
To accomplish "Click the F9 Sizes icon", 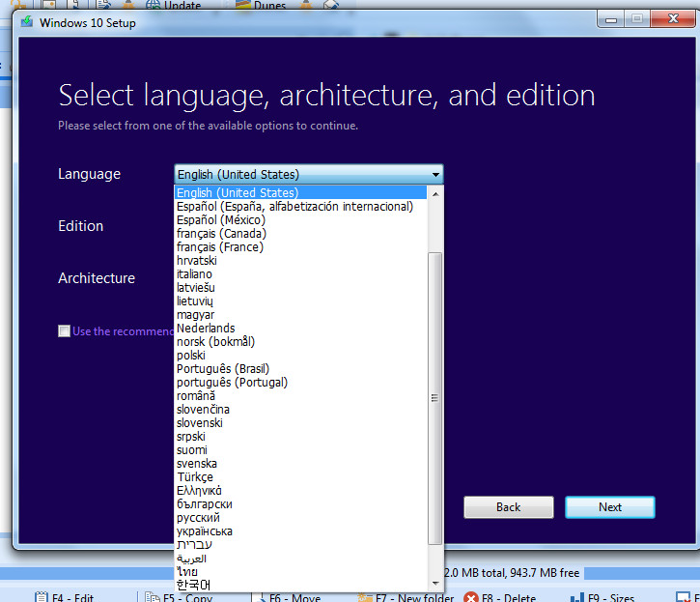I will (576, 597).
